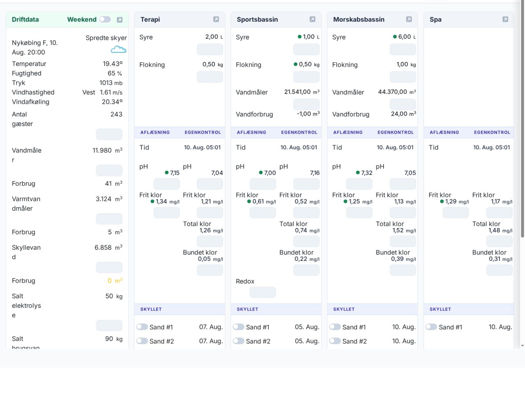Image resolution: width=525 pixels, height=420 pixels.
Task: Click the Antal gæster input field
Action: [109, 134]
